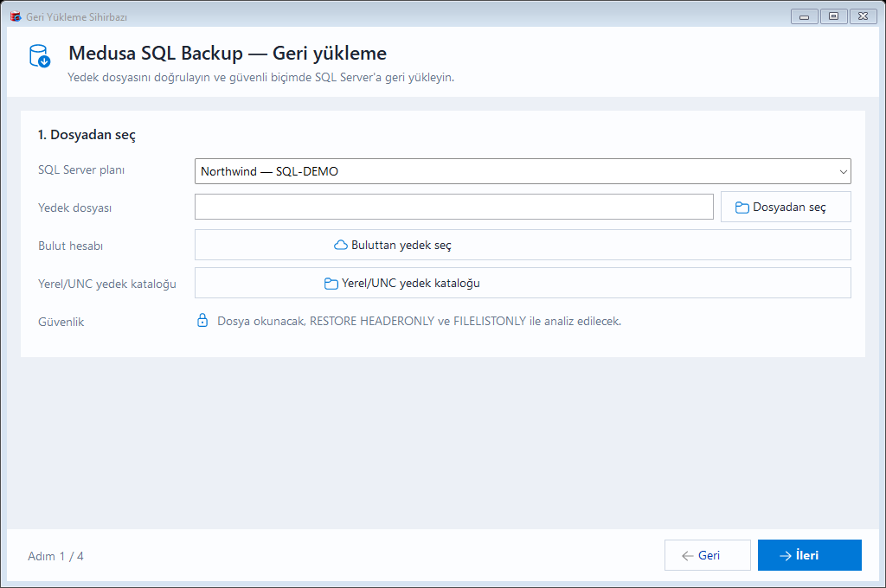Image resolution: width=886 pixels, height=588 pixels.
Task: Expand the SQL Server planı dropdown arrow
Action: coord(843,172)
